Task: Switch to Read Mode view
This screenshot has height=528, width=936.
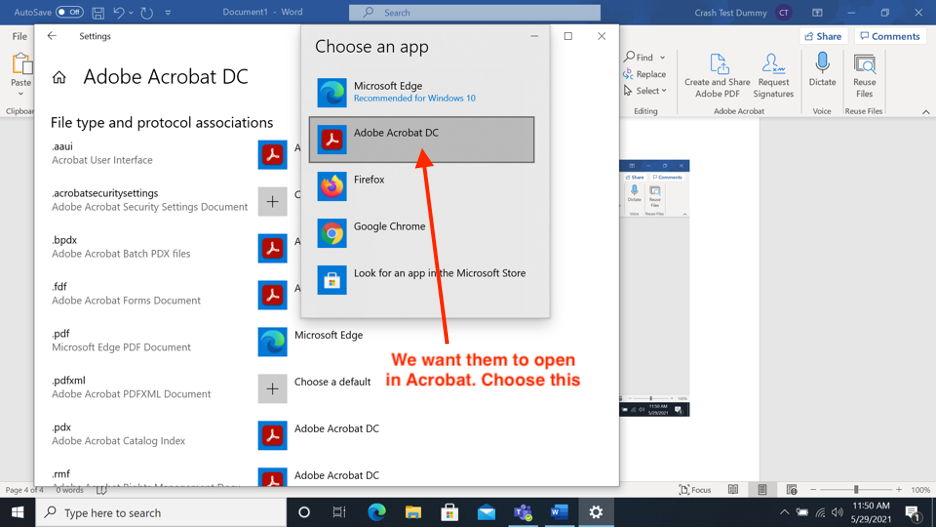Action: tap(733, 490)
